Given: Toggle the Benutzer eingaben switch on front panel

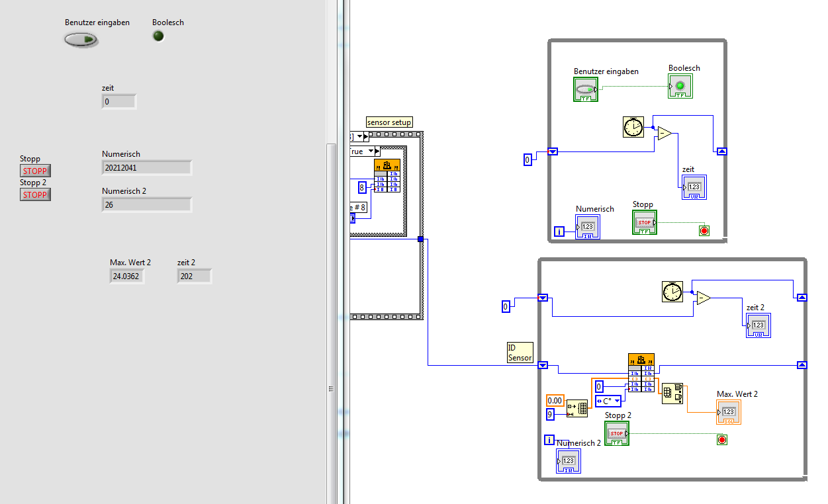Looking at the screenshot, I should pos(81,40).
